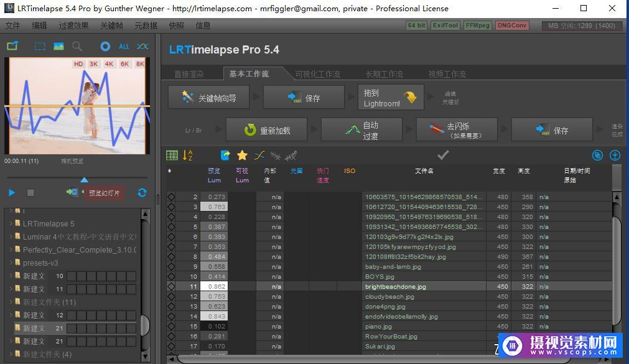Click the blue export arrow table icon
Image resolution: width=629 pixels, height=364 pixels.
pyautogui.click(x=225, y=155)
